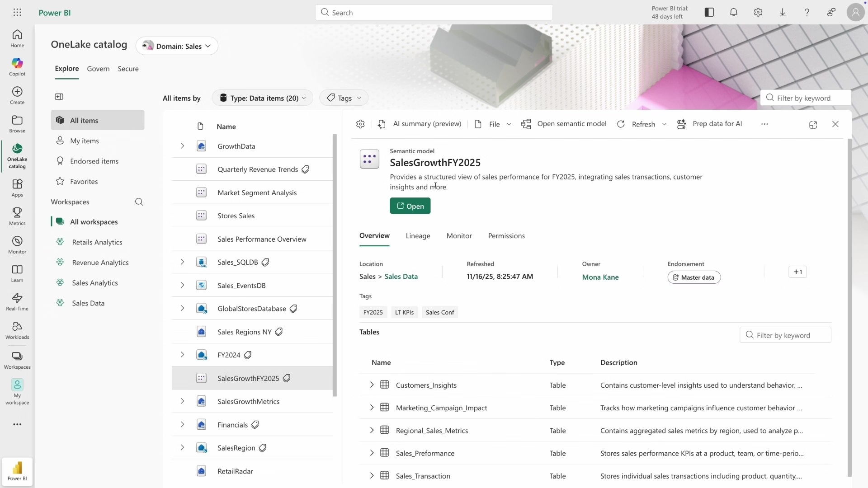Switch experience via Power BI icon

17,471
